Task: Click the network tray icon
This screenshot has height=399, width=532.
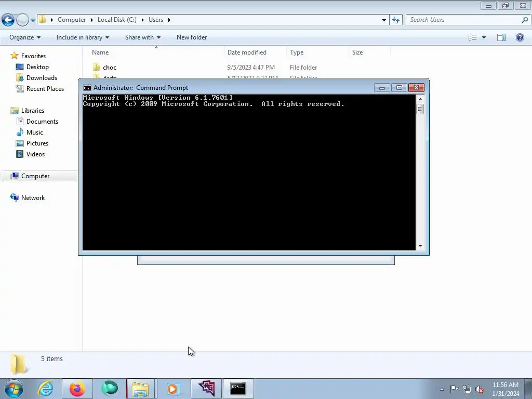Action: click(x=467, y=389)
